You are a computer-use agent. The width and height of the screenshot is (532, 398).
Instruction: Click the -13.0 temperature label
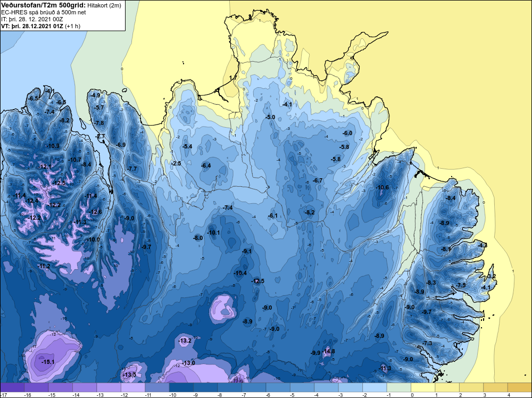coord(189,363)
